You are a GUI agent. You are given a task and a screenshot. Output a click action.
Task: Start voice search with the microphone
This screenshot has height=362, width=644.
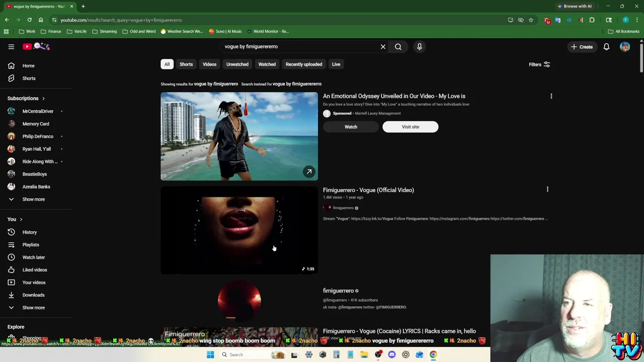(419, 47)
